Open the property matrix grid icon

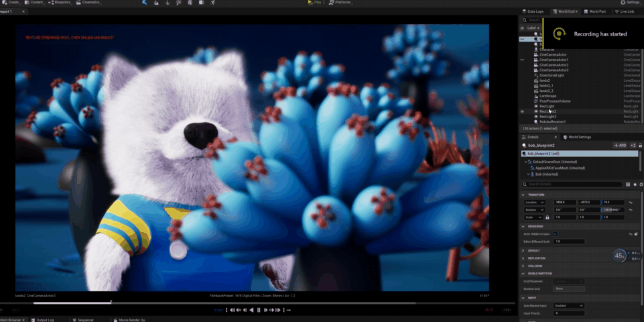[x=628, y=184]
